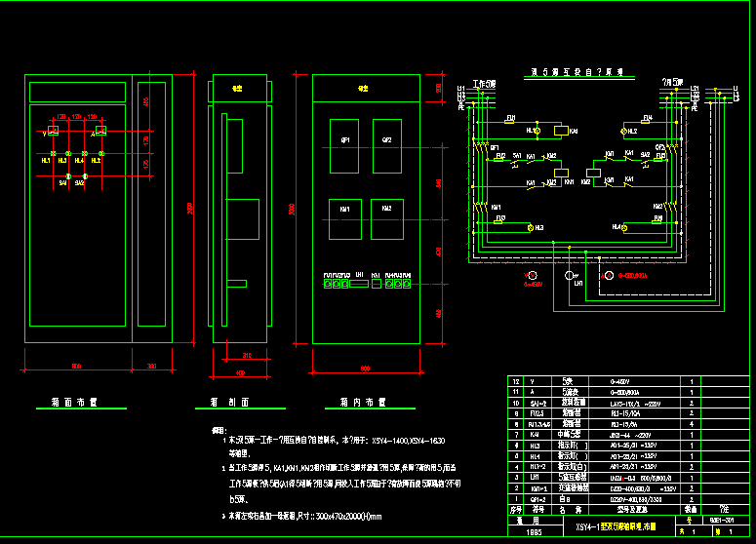This screenshot has width=756, height=544.
Task: Select the schematic title above the circuit diagram
Action: pos(577,72)
